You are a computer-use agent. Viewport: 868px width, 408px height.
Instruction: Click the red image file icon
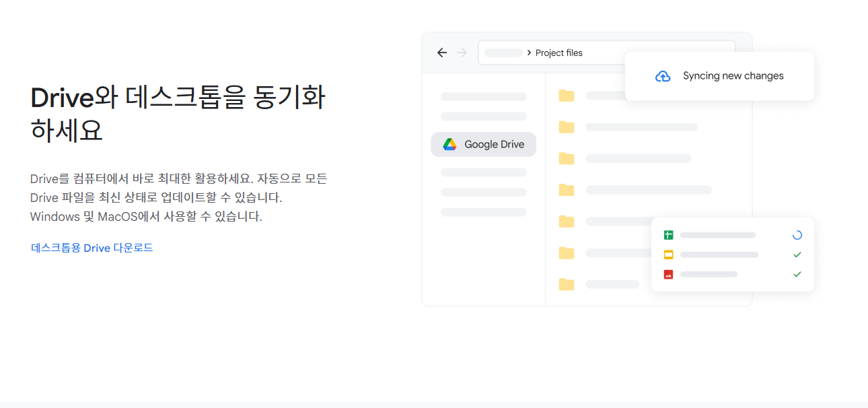pos(668,274)
